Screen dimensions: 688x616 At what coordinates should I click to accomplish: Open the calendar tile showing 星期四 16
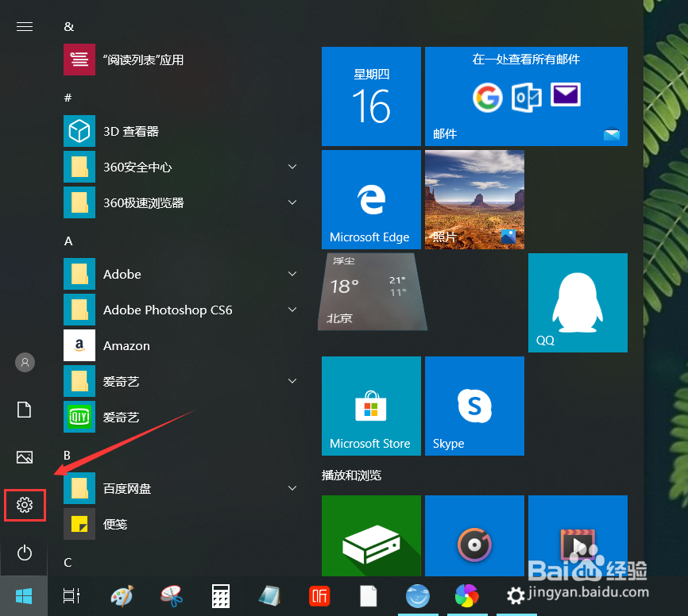click(371, 97)
